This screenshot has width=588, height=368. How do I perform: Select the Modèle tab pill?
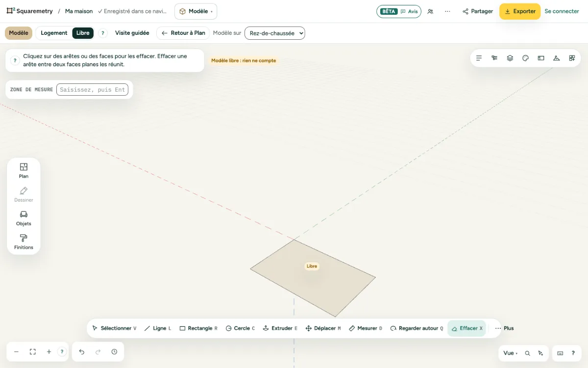19,33
